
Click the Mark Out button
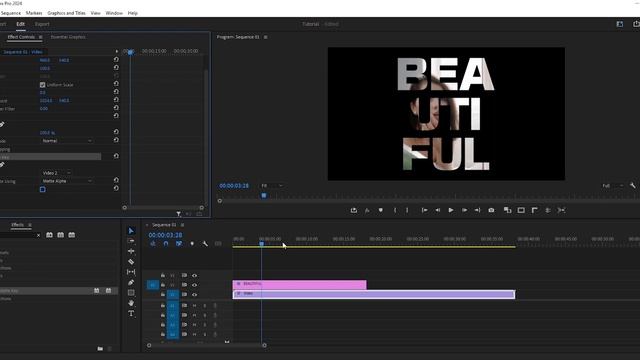pyautogui.click(x=407, y=210)
